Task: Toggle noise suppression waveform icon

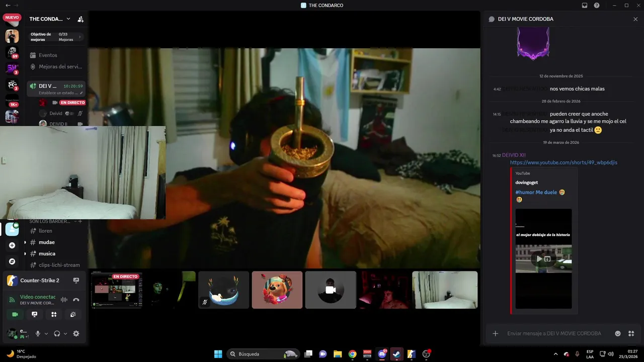Action: coord(64,300)
